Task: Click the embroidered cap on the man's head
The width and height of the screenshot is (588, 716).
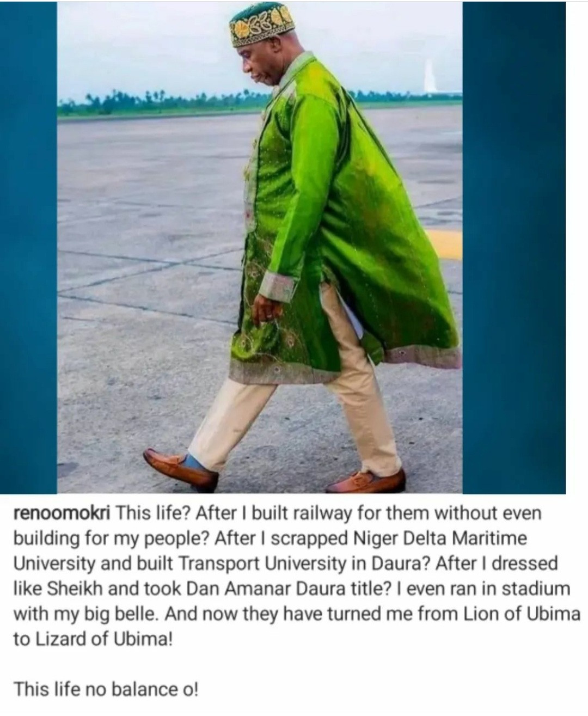Action: click(x=261, y=25)
